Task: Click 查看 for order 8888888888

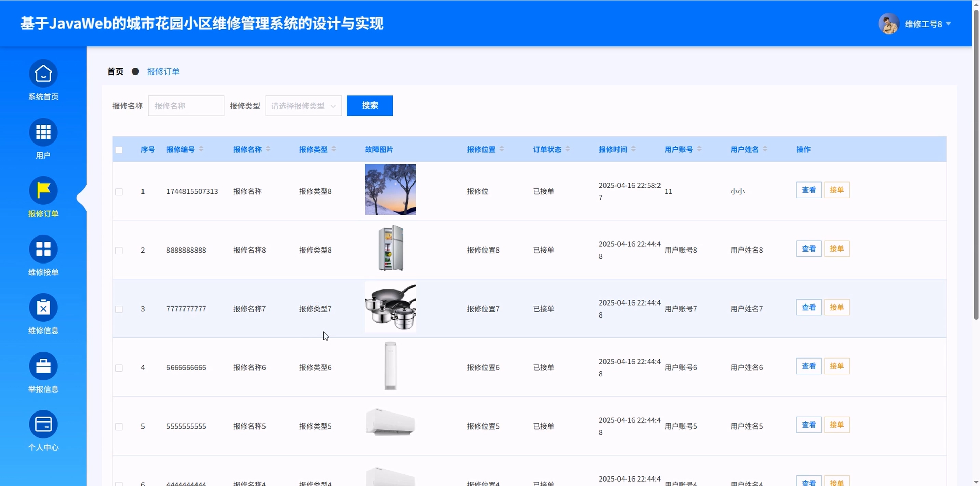Action: [x=808, y=248]
